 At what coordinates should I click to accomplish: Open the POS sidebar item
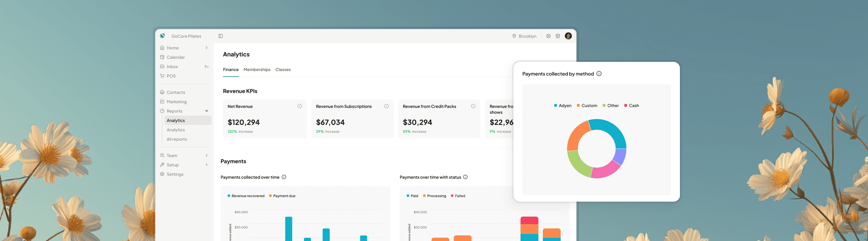[184, 76]
